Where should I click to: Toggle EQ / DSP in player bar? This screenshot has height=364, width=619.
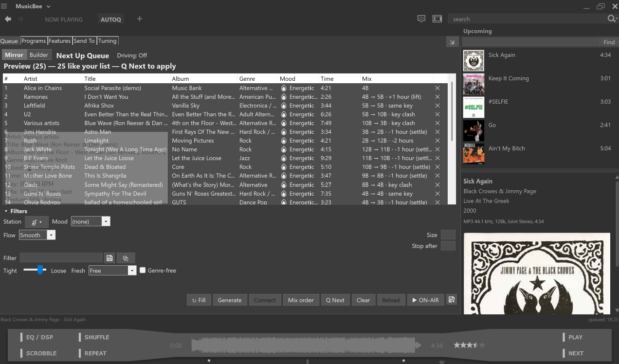point(36,337)
